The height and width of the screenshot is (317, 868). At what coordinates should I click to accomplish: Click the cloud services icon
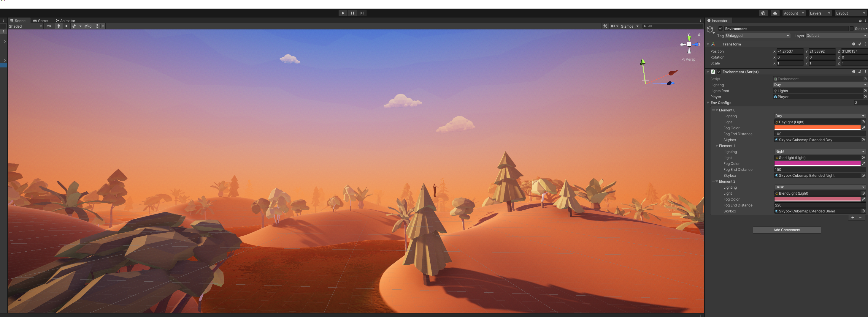point(775,13)
